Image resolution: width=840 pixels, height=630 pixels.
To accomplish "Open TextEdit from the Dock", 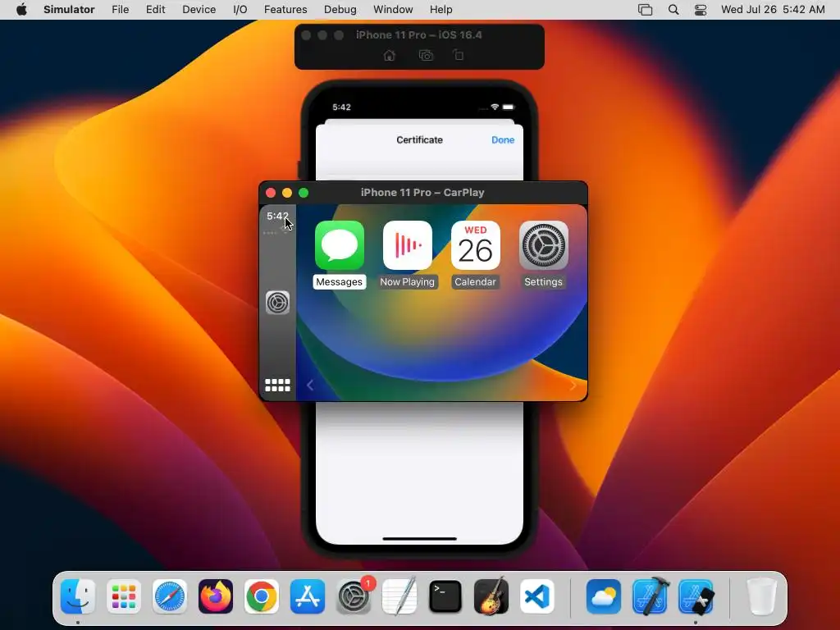I will point(399,596).
